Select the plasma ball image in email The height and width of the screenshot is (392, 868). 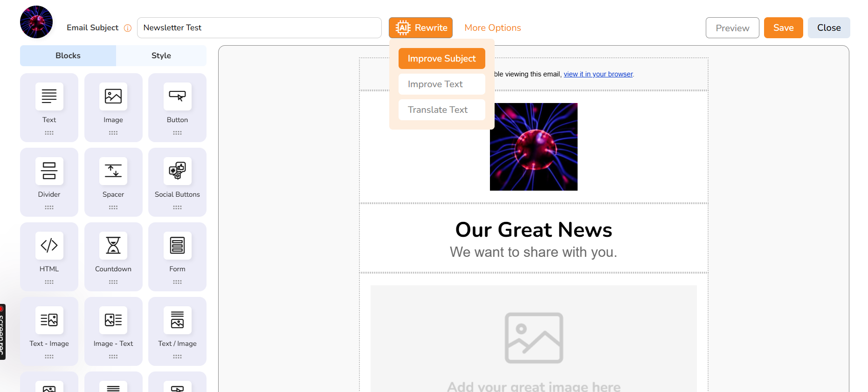(534, 147)
